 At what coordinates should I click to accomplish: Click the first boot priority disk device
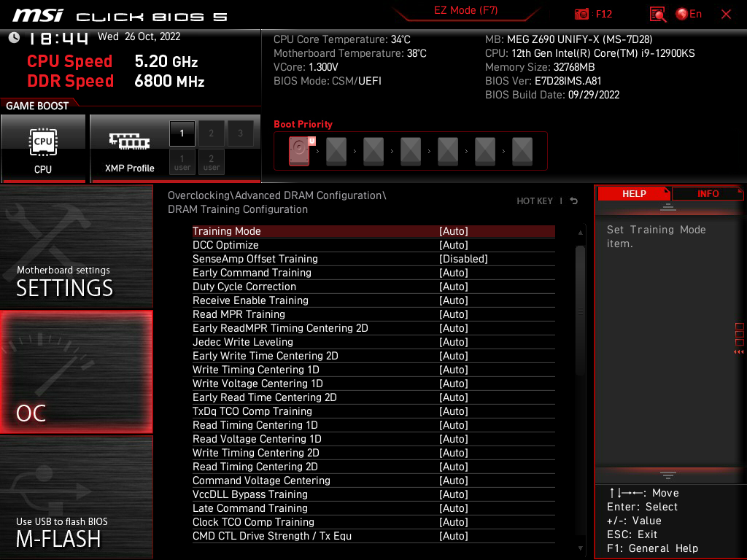tap(299, 151)
